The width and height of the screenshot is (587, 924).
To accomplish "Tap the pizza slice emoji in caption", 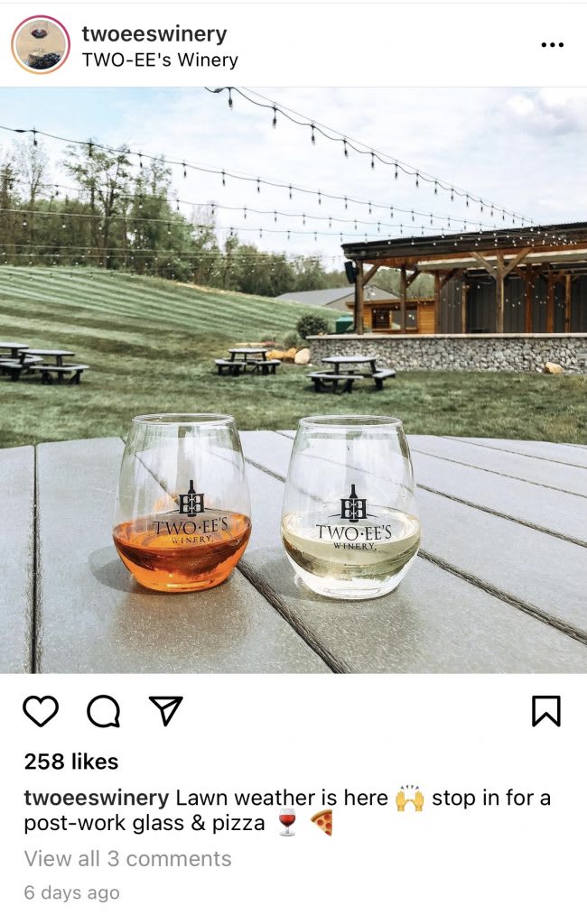I will coord(322,823).
